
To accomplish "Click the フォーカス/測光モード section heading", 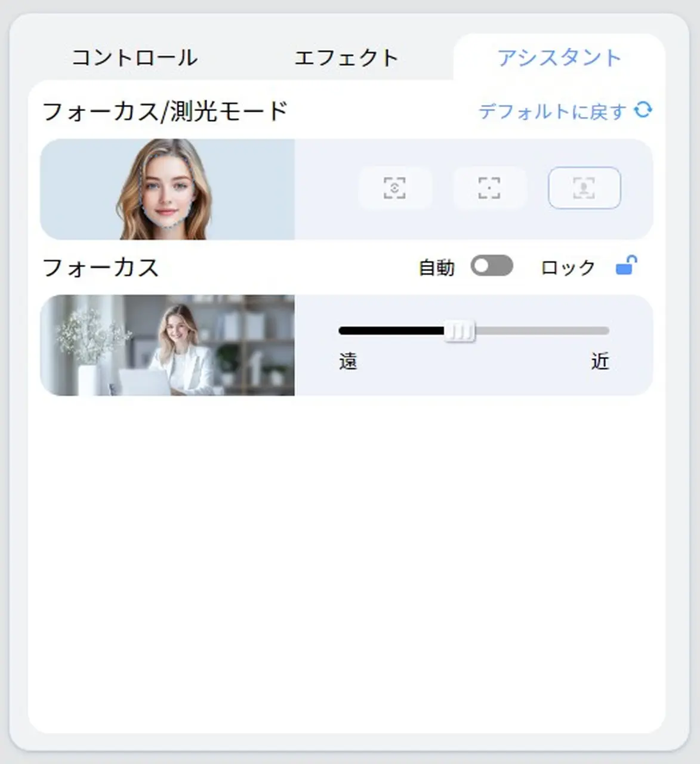I will tap(165, 111).
